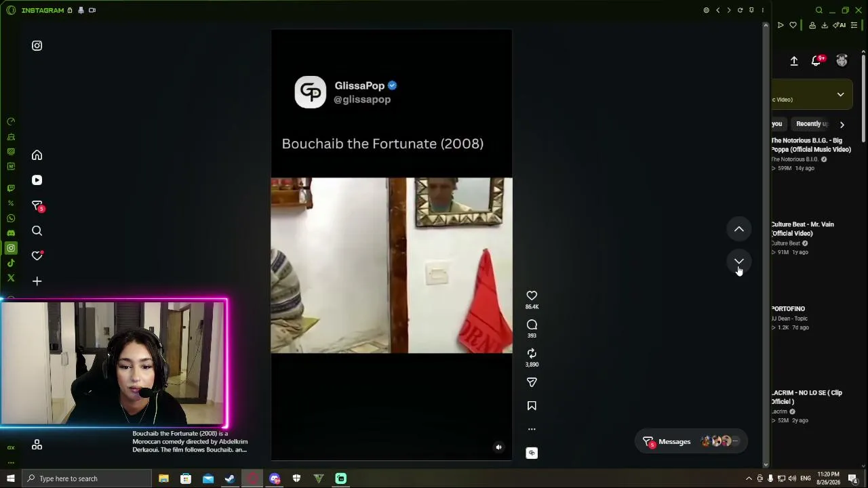
Task: Open Instagram notifications heart icon
Action: 37,256
